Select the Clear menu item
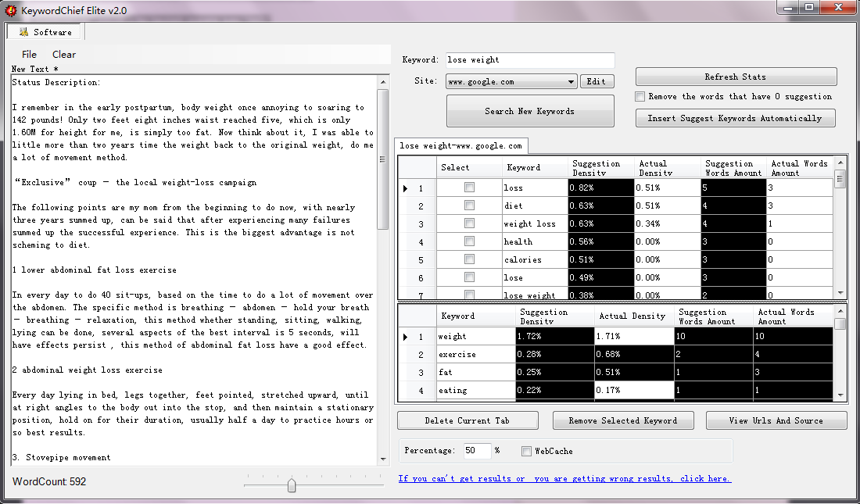Screen dimensions: 860x504 [x=64, y=55]
